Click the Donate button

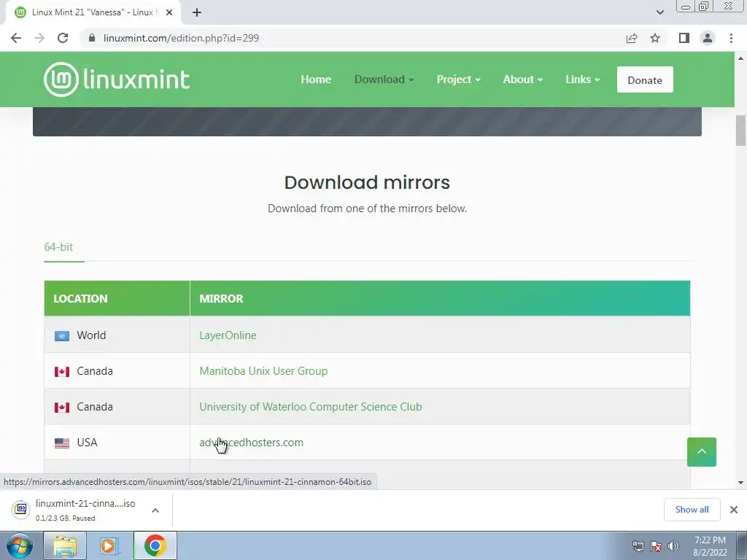click(x=645, y=79)
